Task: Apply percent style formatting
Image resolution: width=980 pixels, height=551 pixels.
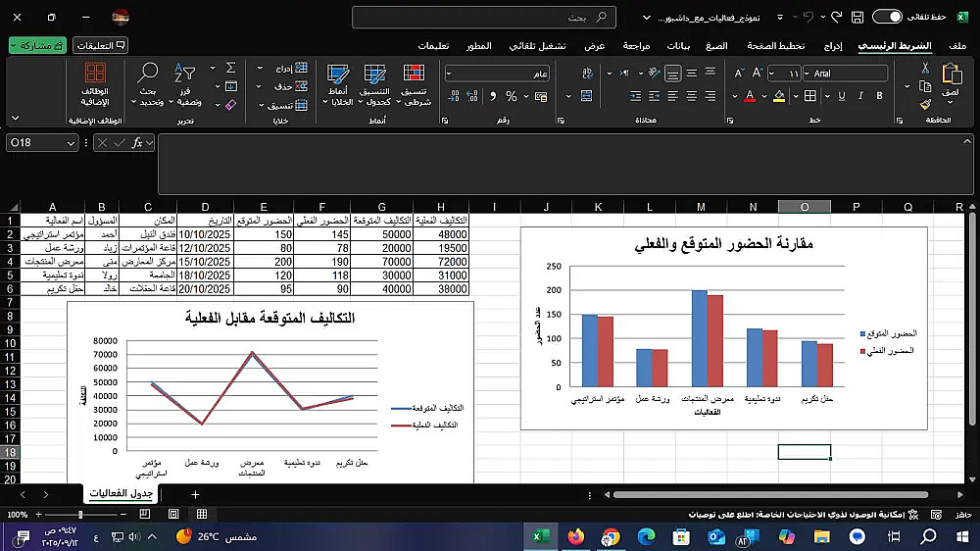Action: tap(512, 96)
